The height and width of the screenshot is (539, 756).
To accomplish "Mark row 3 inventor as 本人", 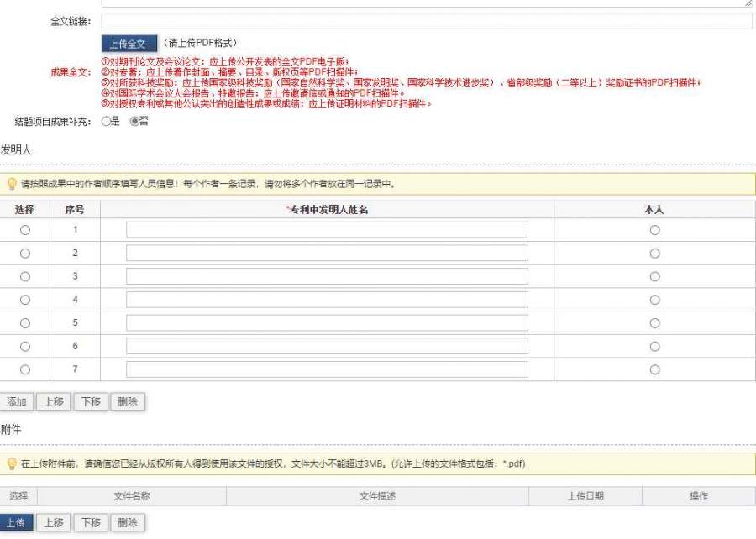I will point(654,276).
